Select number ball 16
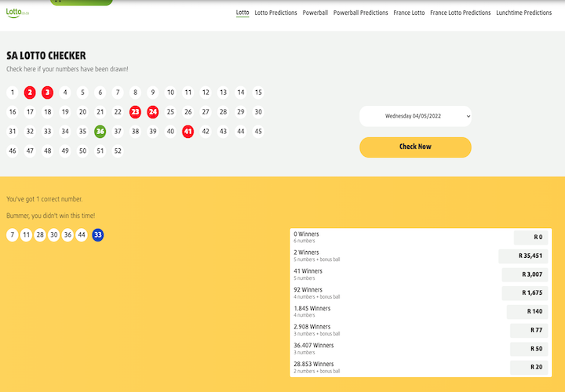The image size is (565, 392). (13, 112)
